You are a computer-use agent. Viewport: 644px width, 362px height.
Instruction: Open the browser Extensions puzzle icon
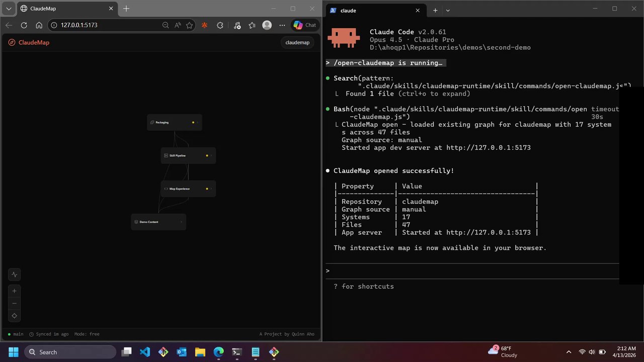(220, 25)
